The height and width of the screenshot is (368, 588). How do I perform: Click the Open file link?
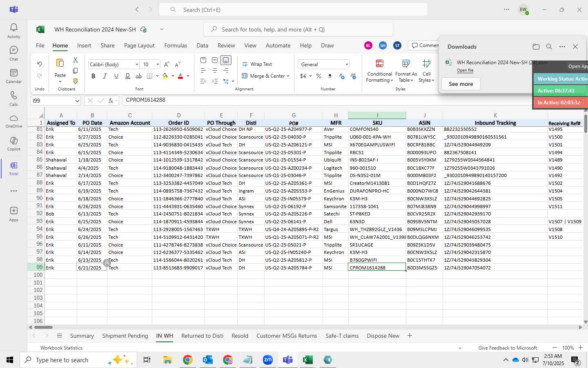pyautogui.click(x=465, y=70)
